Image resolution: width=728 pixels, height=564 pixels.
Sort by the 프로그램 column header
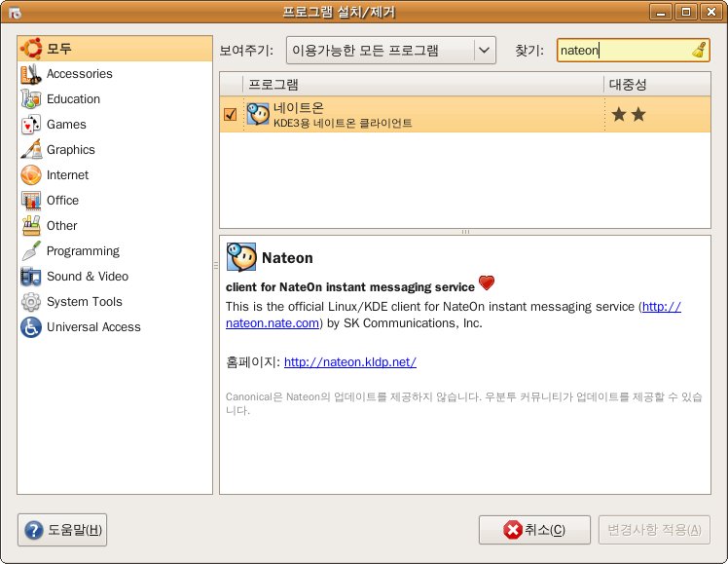pyautogui.click(x=423, y=84)
